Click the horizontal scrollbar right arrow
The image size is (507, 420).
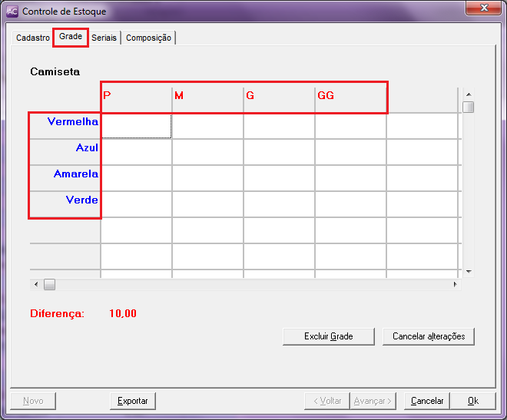pyautogui.click(x=455, y=285)
